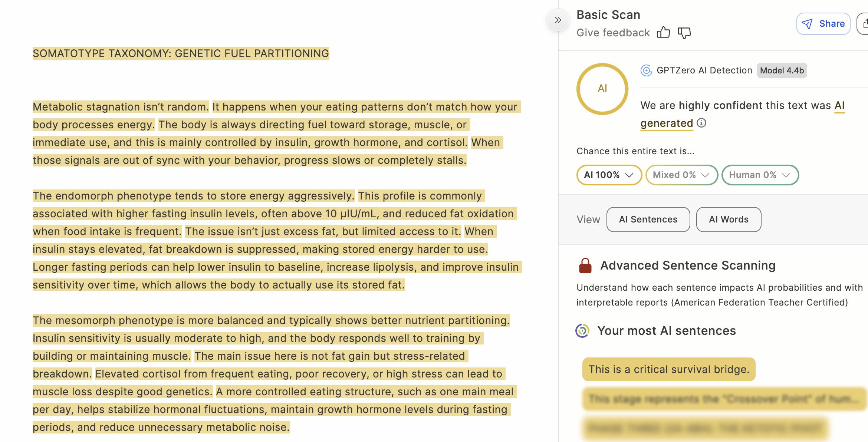Click the red lock icon
The width and height of the screenshot is (868, 442).
[x=585, y=265]
